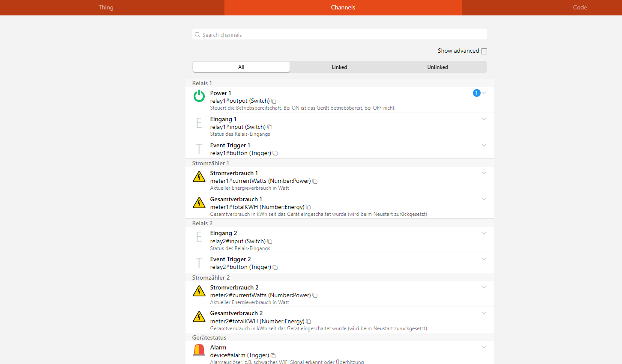Image resolution: width=622 pixels, height=364 pixels.
Task: Switch to the Thing tab
Action: tap(106, 7)
